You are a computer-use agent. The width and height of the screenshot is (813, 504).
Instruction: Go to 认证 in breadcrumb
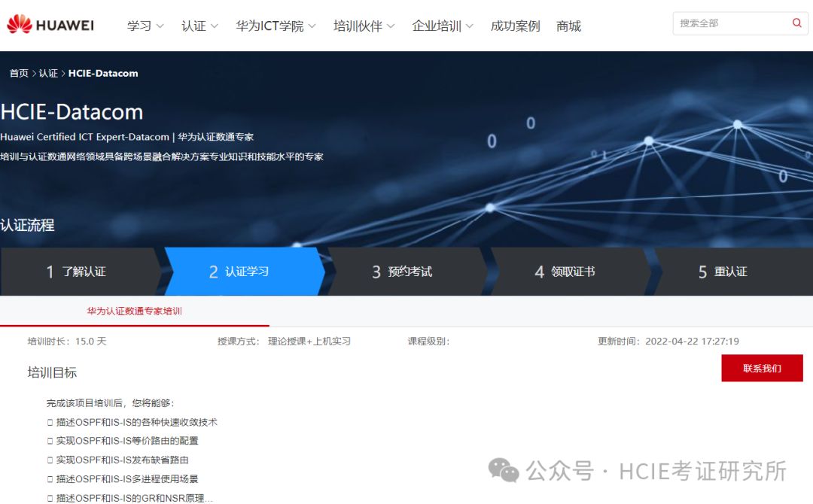[x=48, y=73]
